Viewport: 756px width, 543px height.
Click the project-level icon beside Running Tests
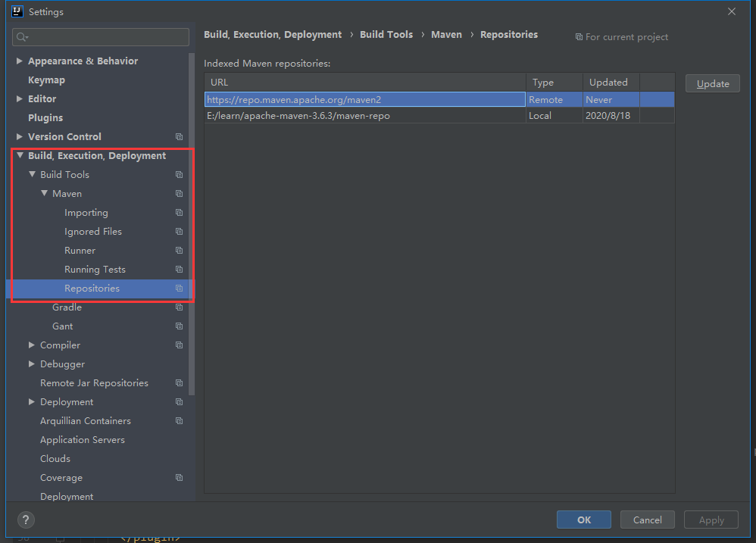[x=179, y=270]
